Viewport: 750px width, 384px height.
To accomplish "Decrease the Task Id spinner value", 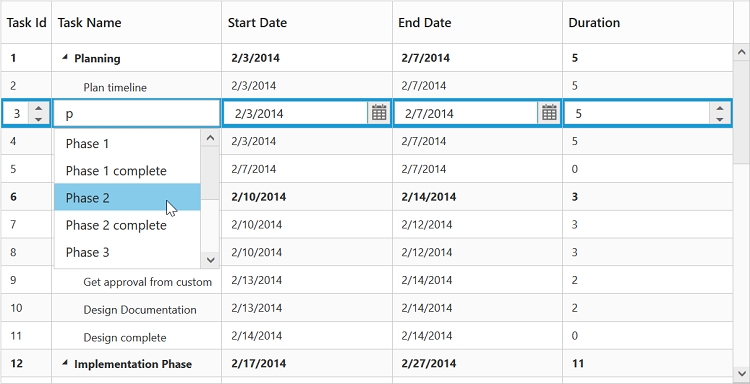I will pyautogui.click(x=39, y=119).
